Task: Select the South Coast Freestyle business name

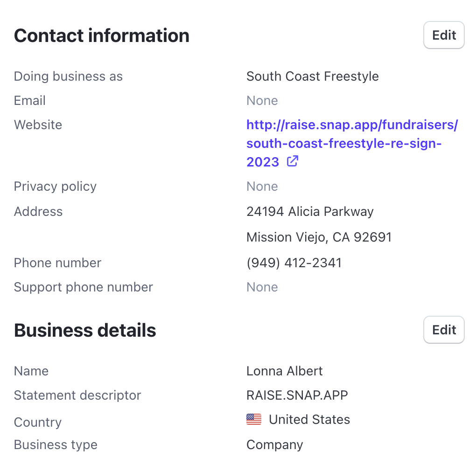Action: click(x=312, y=76)
